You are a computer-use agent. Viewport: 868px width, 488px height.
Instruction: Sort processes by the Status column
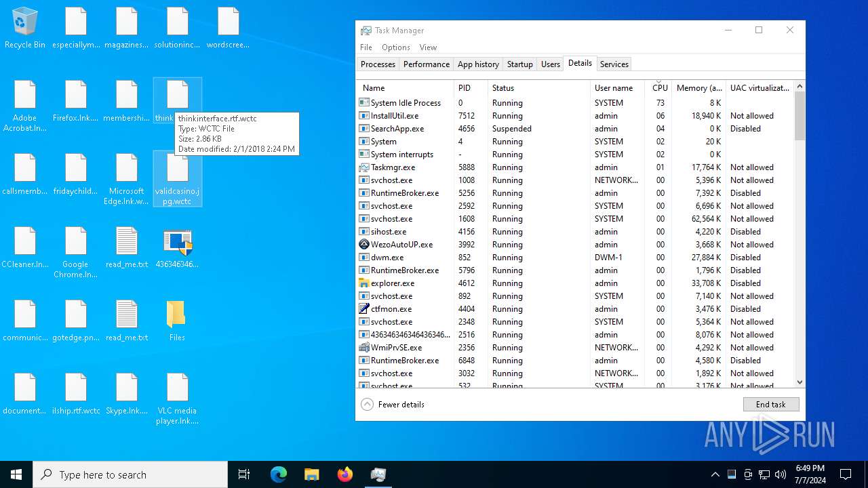[539, 88]
